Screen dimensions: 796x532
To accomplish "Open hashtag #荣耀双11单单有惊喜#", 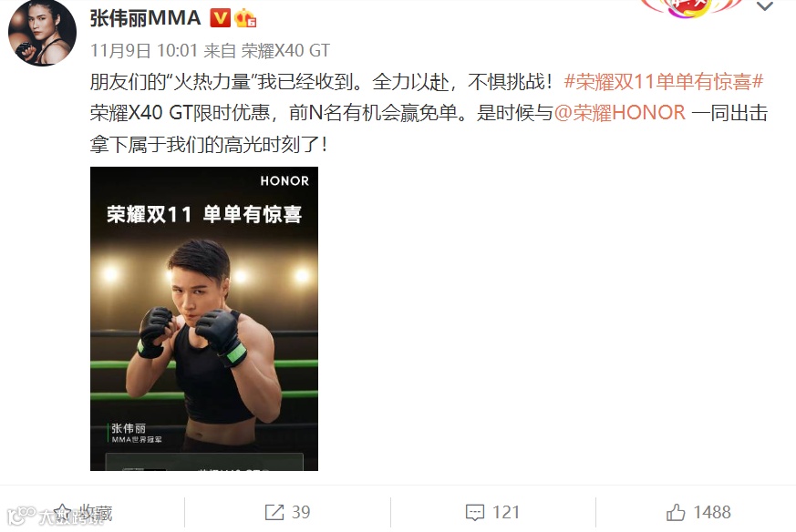I will point(664,82).
